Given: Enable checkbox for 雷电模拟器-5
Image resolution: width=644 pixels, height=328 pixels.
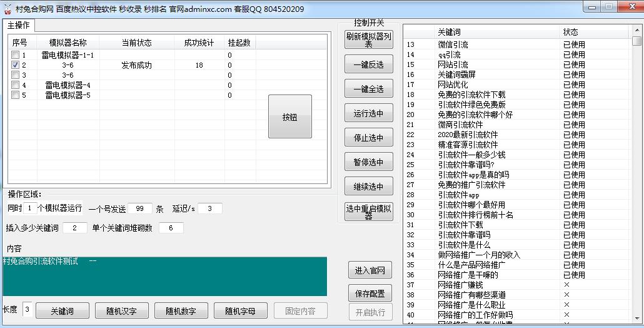Looking at the screenshot, I should [x=15, y=95].
